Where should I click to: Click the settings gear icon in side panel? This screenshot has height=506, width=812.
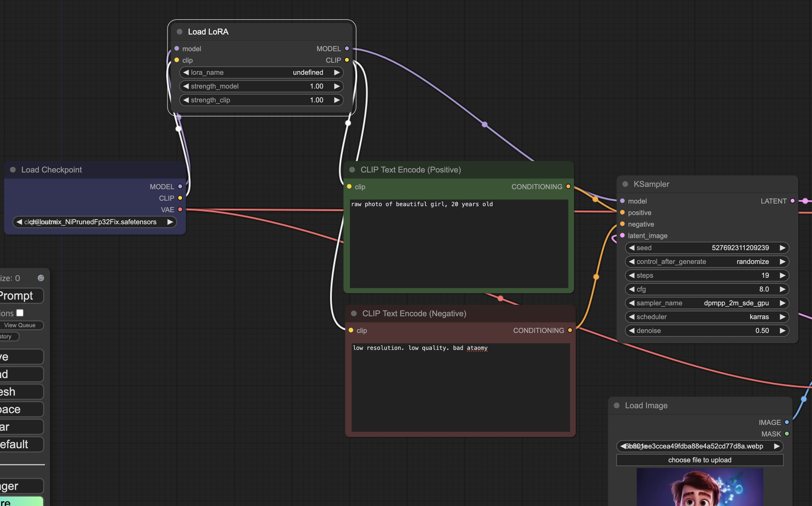click(41, 278)
